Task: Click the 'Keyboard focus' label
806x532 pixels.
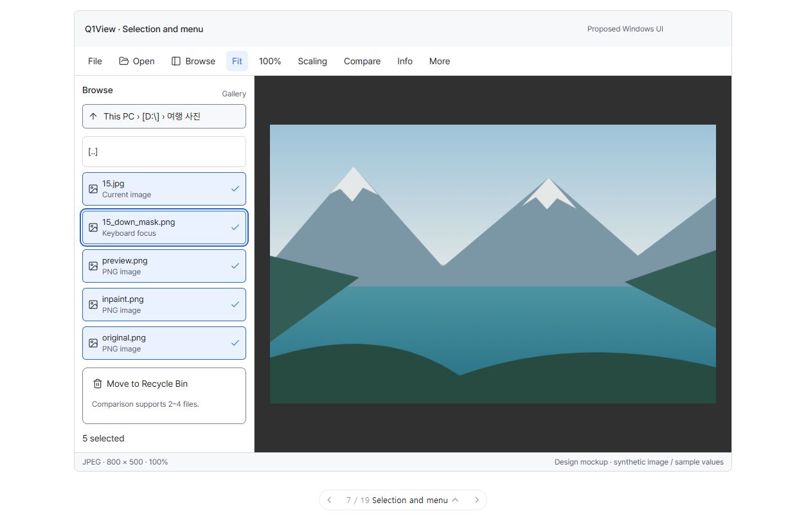Action: [129, 233]
